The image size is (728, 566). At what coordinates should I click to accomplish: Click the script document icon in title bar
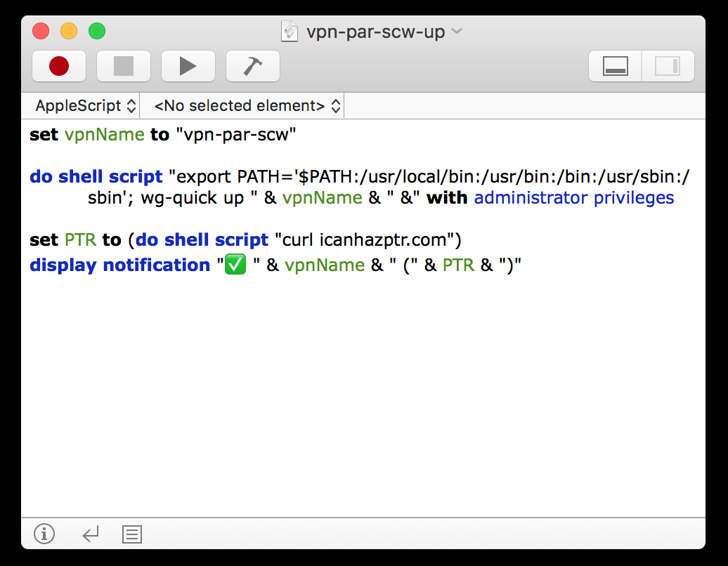point(290,32)
